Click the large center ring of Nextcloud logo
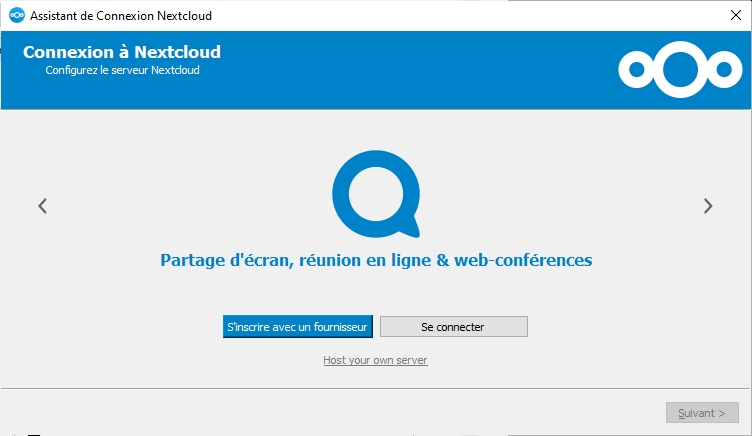Viewport: 752px width, 436px height. coord(677,69)
